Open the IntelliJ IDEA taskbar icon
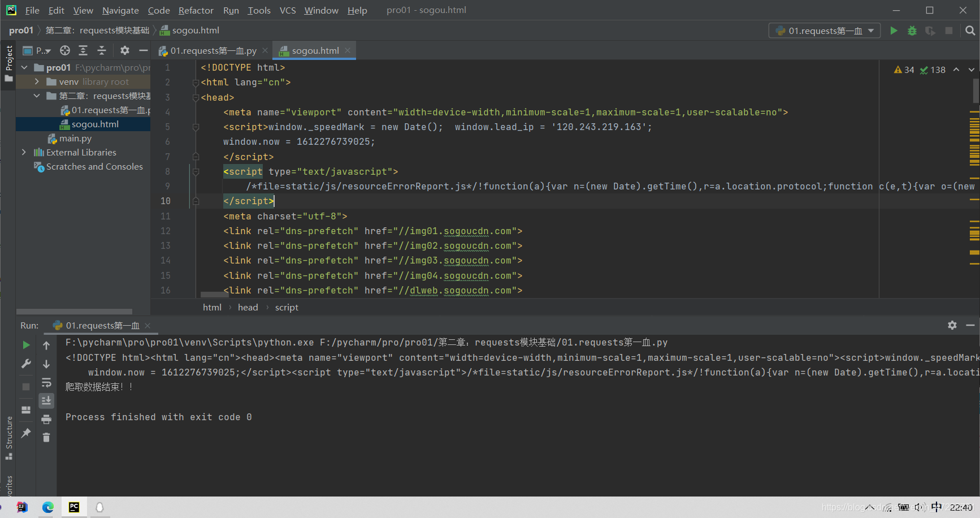The image size is (980, 518). [22, 507]
